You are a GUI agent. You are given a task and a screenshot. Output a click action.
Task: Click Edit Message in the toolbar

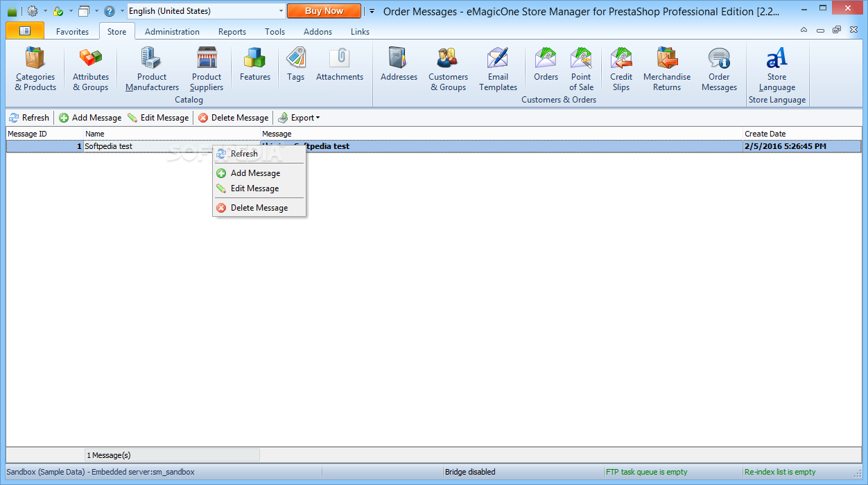[158, 118]
